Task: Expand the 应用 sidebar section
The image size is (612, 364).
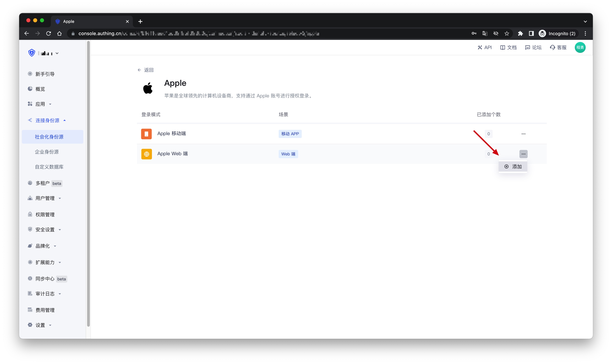Action: (x=40, y=104)
